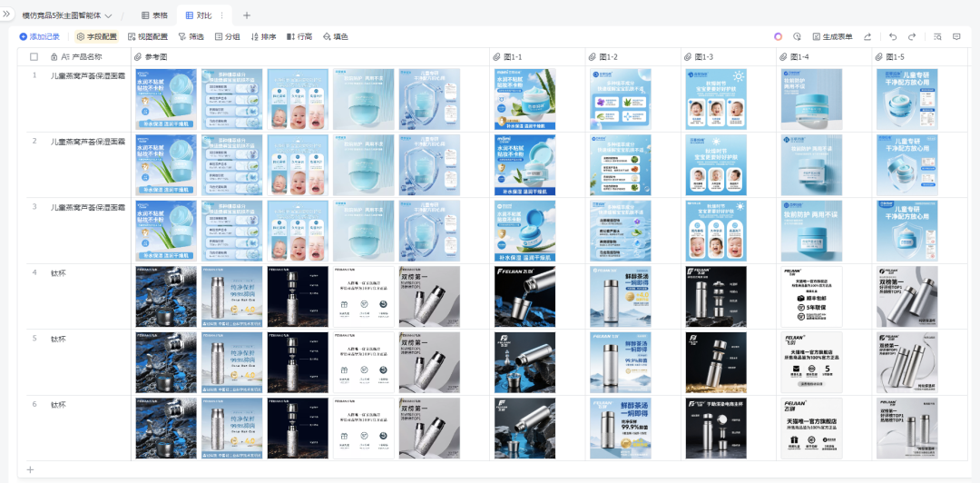Add a new view with plus icon
Image resolution: width=980 pixels, height=483 pixels.
[x=246, y=15]
